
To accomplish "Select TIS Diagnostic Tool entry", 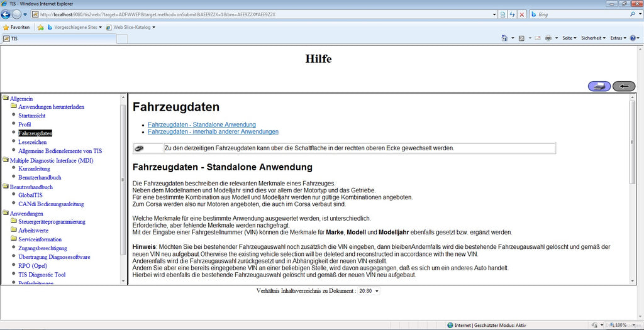I will 42,275.
